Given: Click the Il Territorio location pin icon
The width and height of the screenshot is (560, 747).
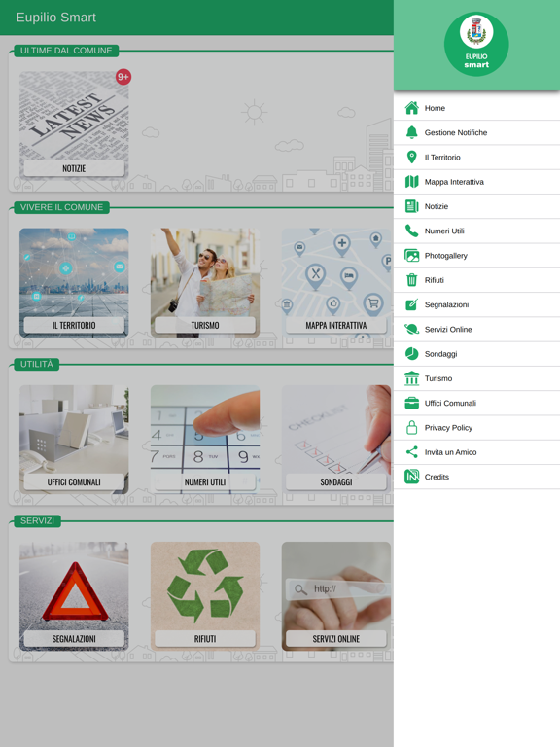Looking at the screenshot, I should 411,158.
